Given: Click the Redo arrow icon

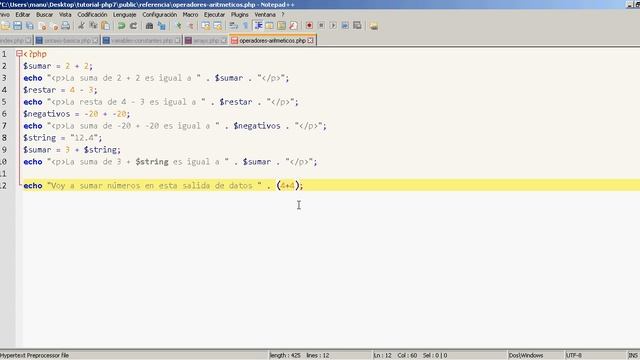Looking at the screenshot, I should click(133, 26).
